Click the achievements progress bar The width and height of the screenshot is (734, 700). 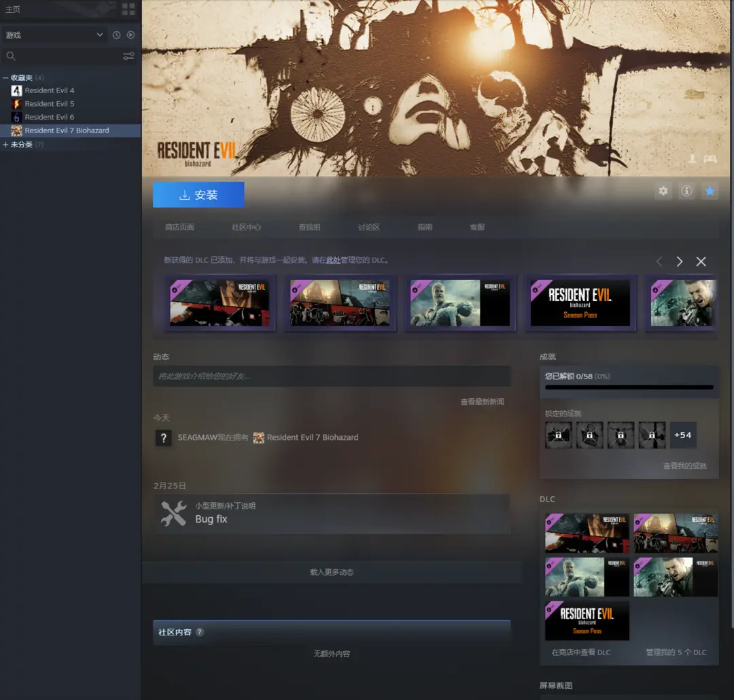(629, 387)
